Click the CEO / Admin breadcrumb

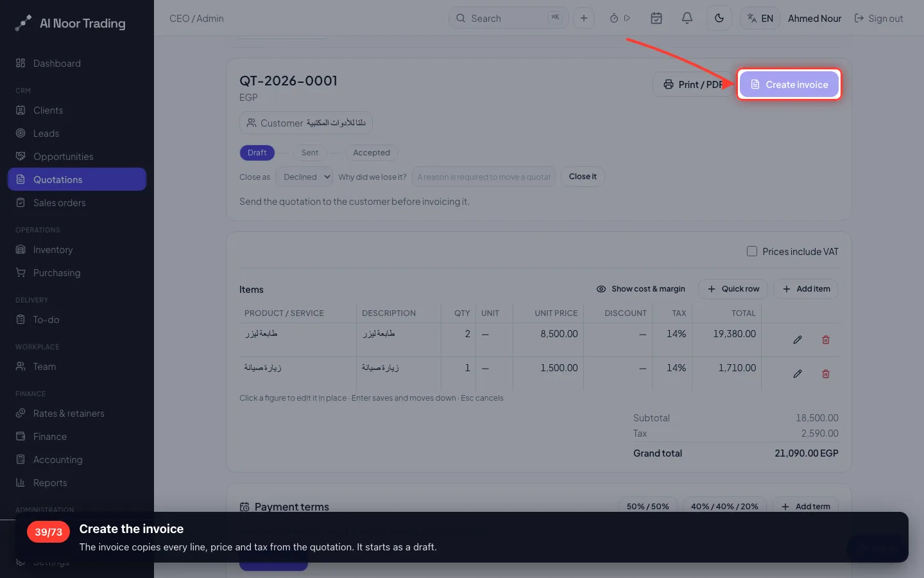point(196,18)
